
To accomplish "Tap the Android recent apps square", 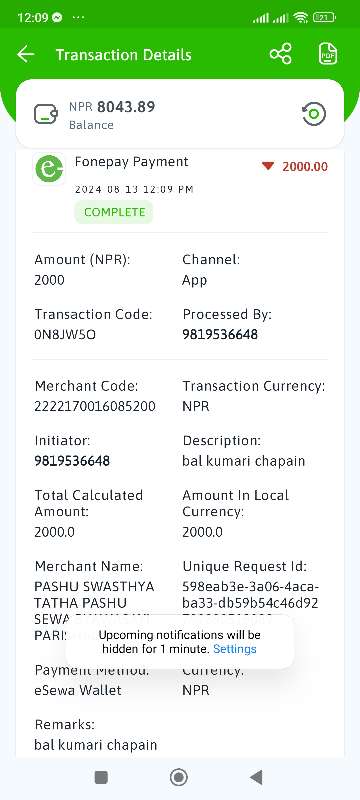I will [101, 777].
